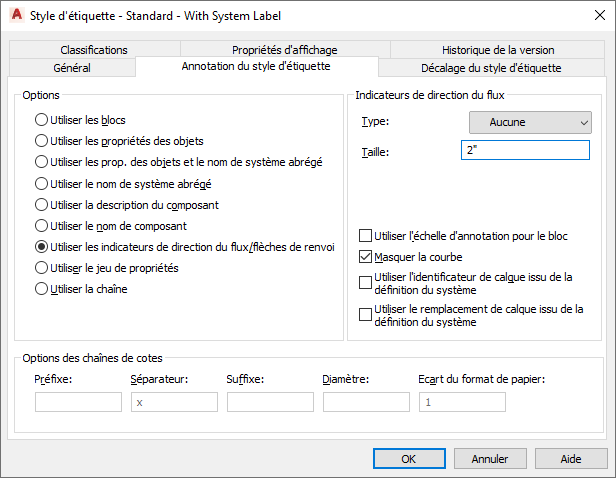
Task: Select the 'Utiliser les blocs' radio option
Action: (41, 120)
